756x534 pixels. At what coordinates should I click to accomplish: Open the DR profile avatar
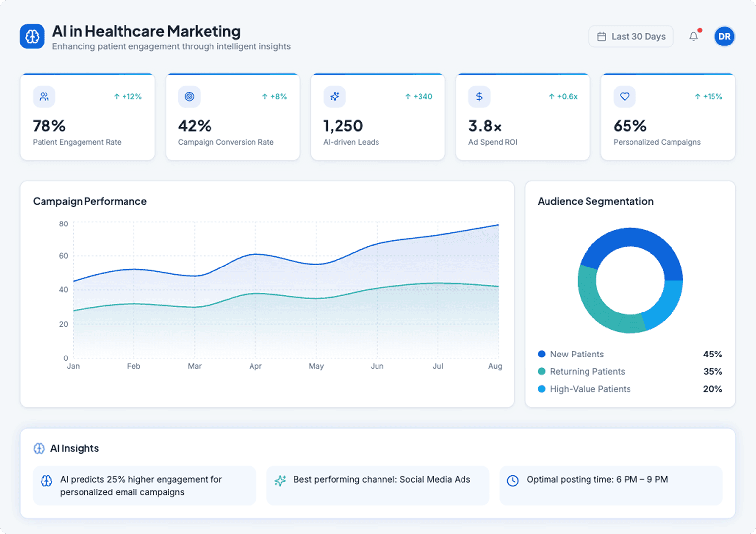point(724,36)
